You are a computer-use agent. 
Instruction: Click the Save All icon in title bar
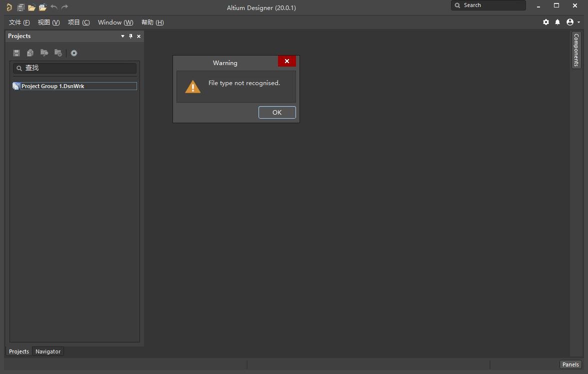[20, 7]
